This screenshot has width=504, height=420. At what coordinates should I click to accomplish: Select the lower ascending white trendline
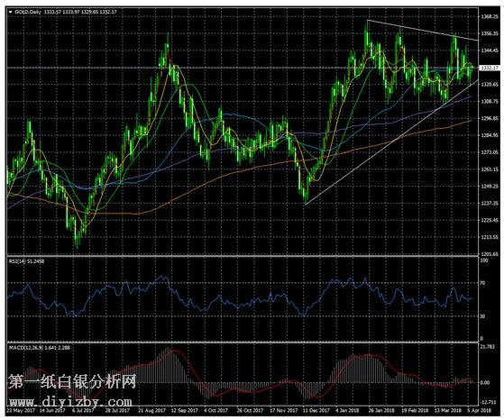pos(391,142)
